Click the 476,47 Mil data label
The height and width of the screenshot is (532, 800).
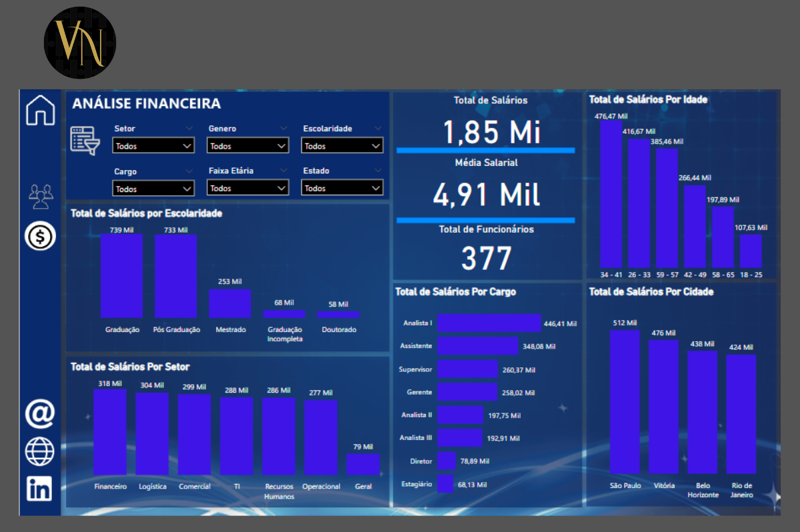pos(611,115)
